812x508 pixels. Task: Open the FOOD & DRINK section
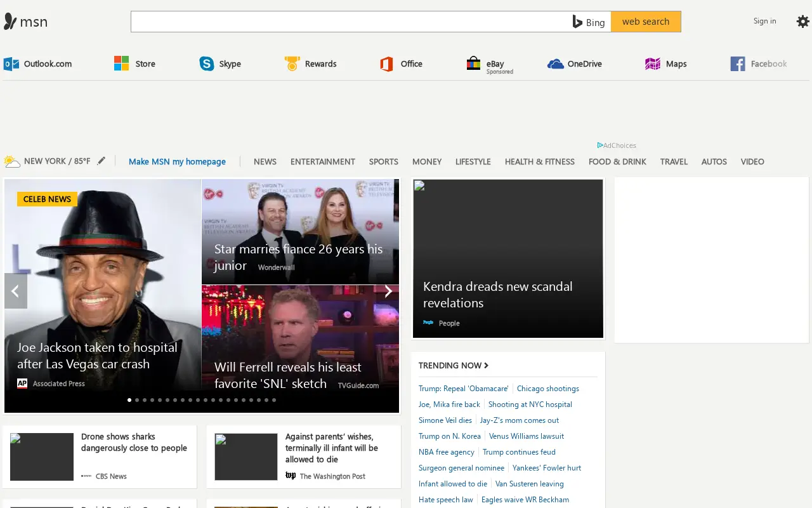[617, 161]
